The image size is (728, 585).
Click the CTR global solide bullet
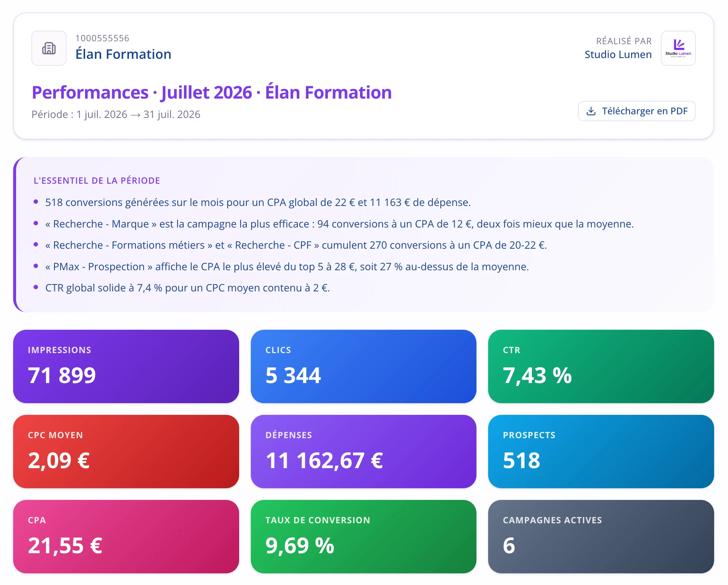click(x=187, y=288)
